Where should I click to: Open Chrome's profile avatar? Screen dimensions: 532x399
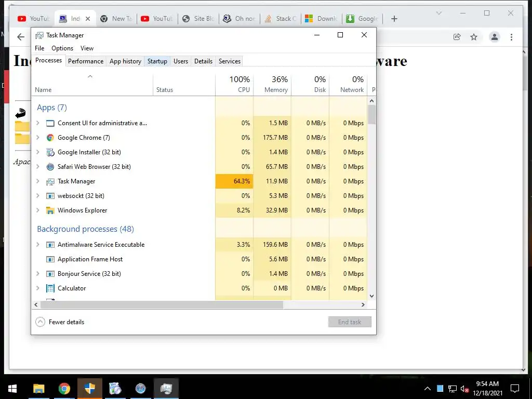495,37
